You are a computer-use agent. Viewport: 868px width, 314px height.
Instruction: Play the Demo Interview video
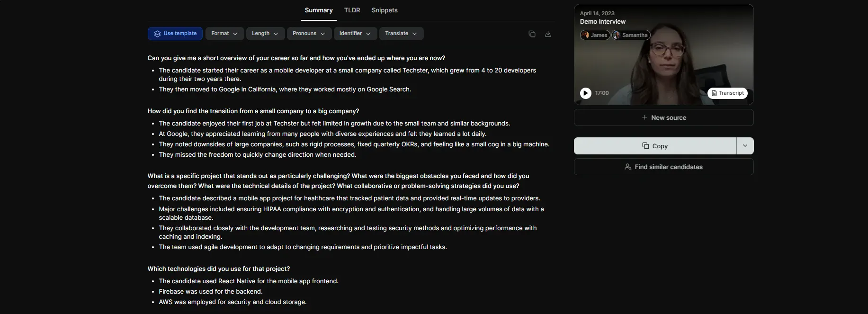coord(586,93)
